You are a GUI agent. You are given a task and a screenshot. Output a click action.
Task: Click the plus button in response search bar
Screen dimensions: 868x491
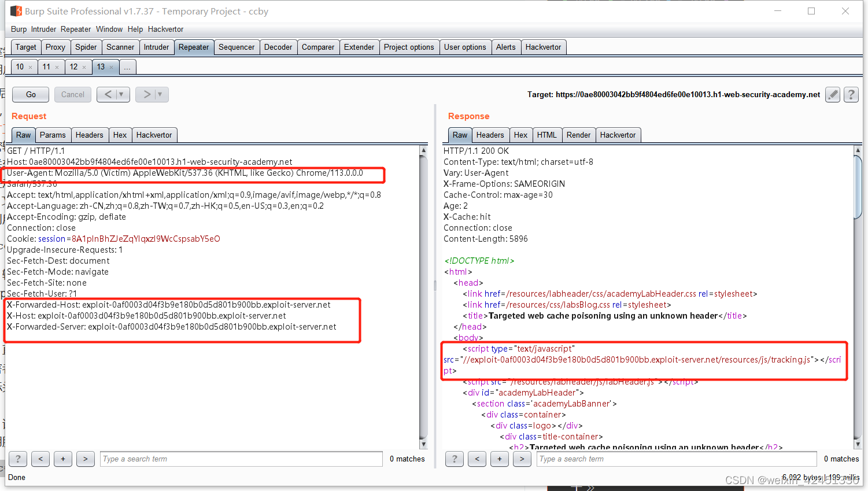coord(500,459)
